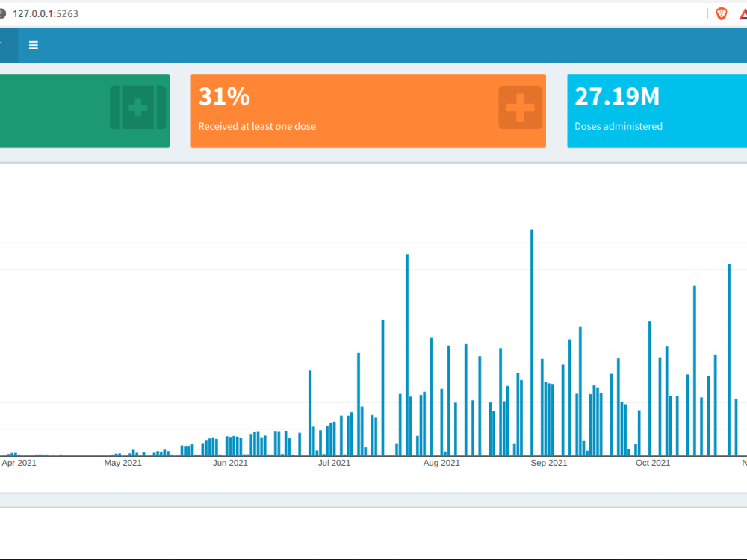Click the Brave Shields icon in the toolbar
This screenshot has width=747, height=560.
pyautogui.click(x=720, y=13)
